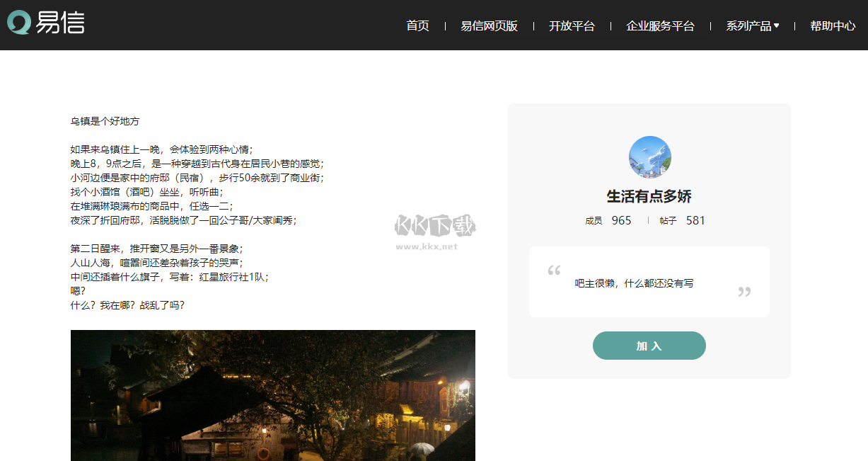Open the 开放平台 navigation item
This screenshot has width=868, height=461.
pyautogui.click(x=572, y=25)
